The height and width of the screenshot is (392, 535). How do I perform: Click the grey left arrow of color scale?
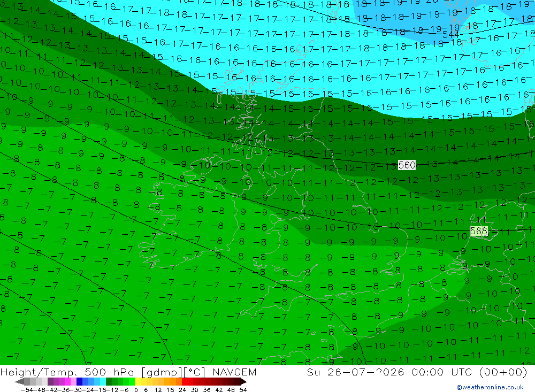tap(19, 382)
